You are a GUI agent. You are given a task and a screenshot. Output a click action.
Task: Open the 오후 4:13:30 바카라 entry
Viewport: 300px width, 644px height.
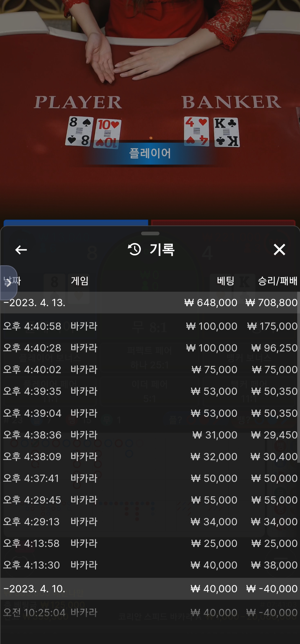tap(150, 565)
